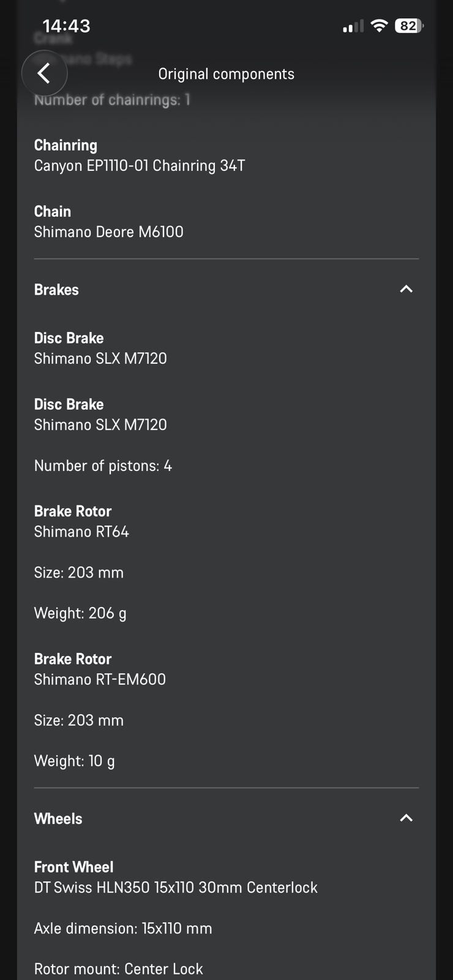Tap the back arrow button

44,73
